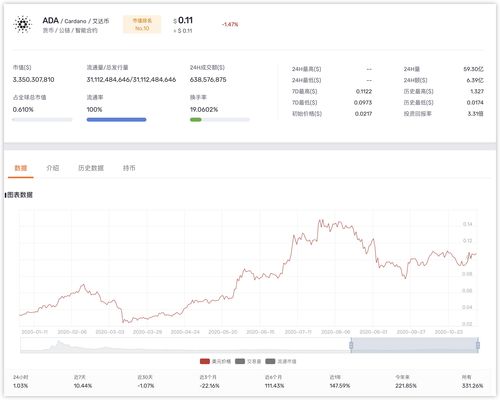Click the left handle of the range selector
The height and width of the screenshot is (400, 500).
click(351, 345)
